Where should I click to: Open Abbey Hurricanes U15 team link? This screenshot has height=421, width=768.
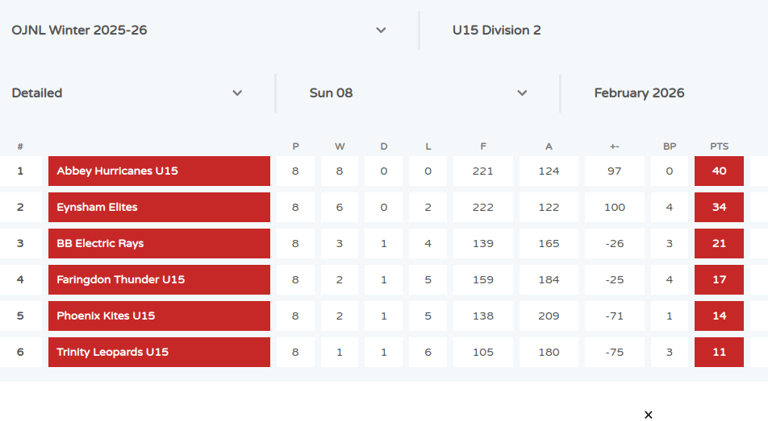[x=159, y=171]
